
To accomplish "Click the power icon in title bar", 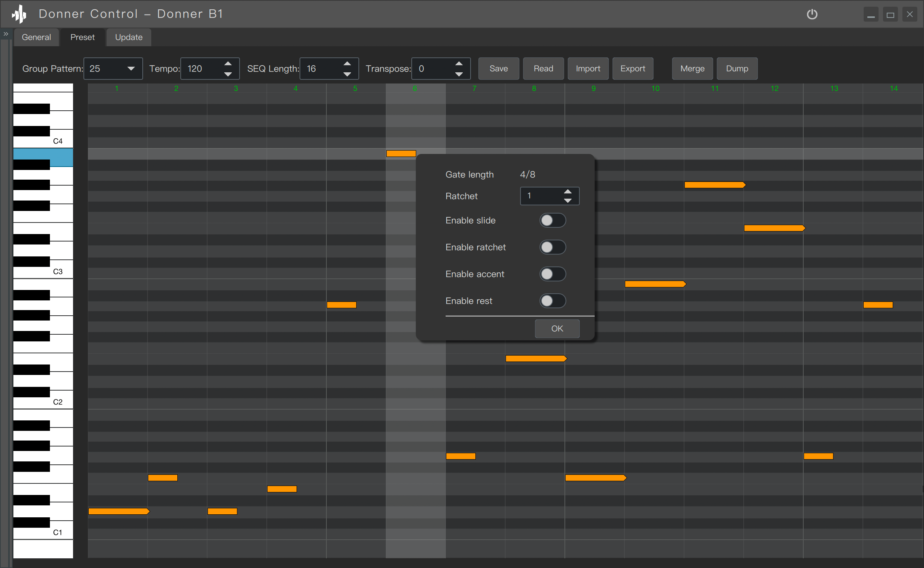I will [812, 14].
